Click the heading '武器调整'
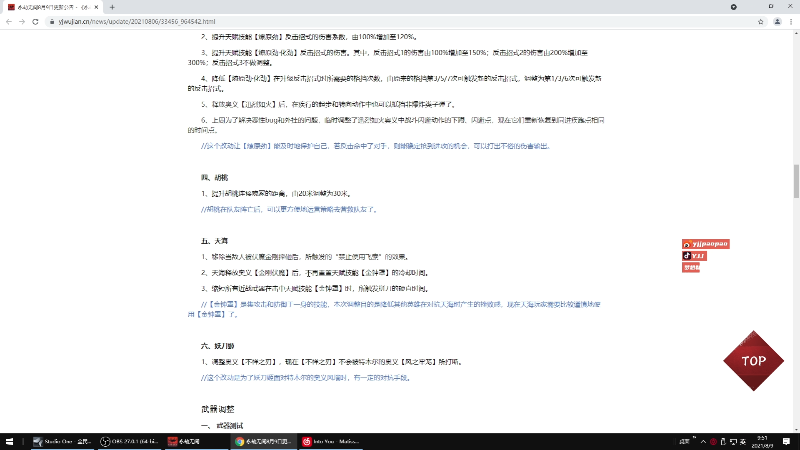 coord(218,409)
